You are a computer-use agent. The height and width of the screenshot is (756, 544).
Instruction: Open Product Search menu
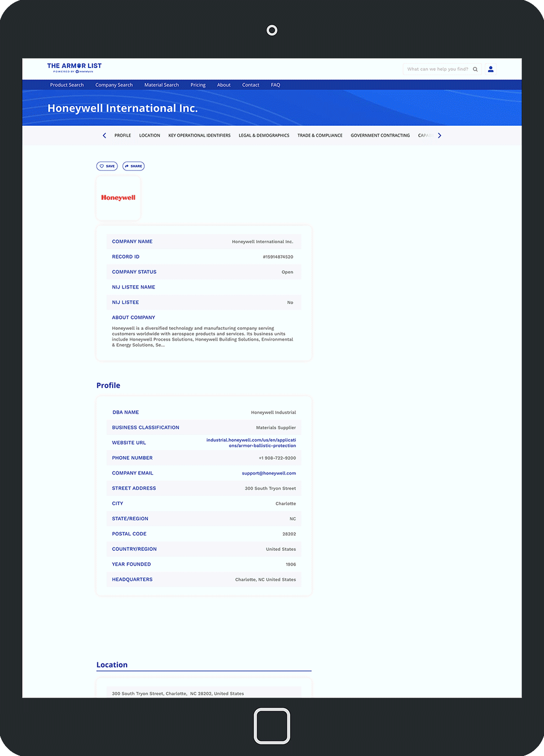pos(67,85)
